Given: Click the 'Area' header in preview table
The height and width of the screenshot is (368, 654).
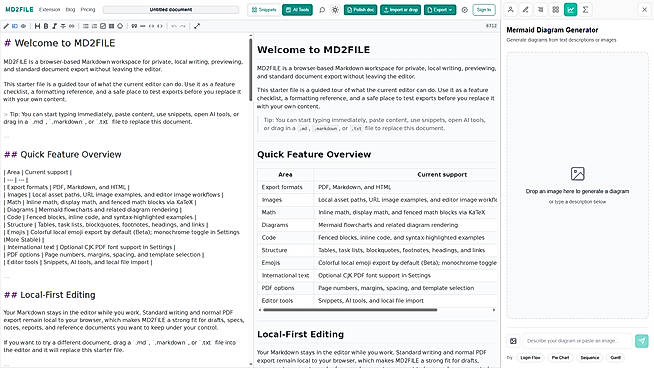Looking at the screenshot, I should point(285,174).
